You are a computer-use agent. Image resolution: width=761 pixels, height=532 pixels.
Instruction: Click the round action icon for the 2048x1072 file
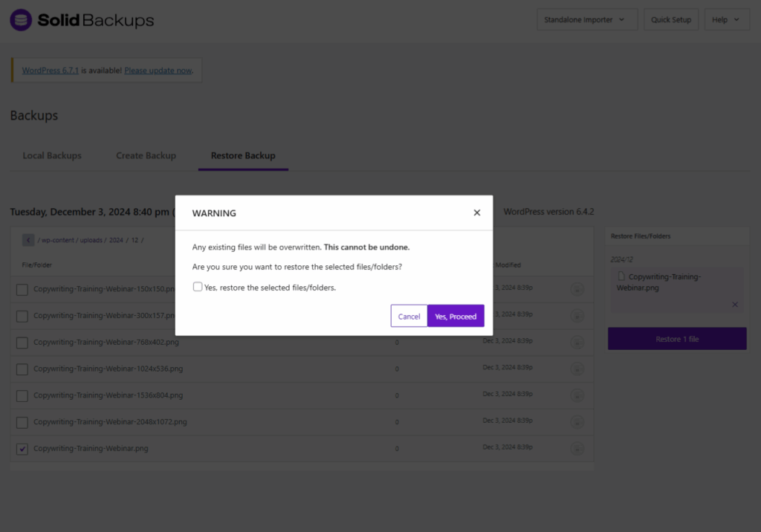[x=577, y=422]
